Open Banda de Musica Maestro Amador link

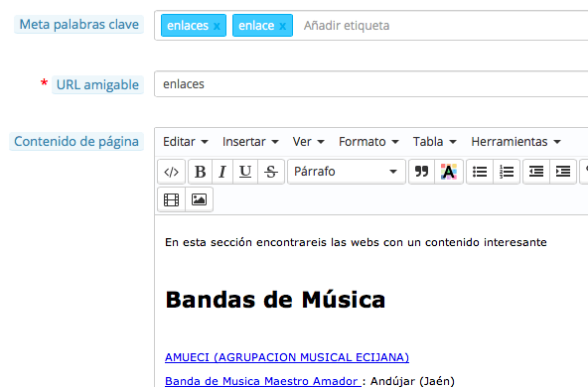coord(262,381)
